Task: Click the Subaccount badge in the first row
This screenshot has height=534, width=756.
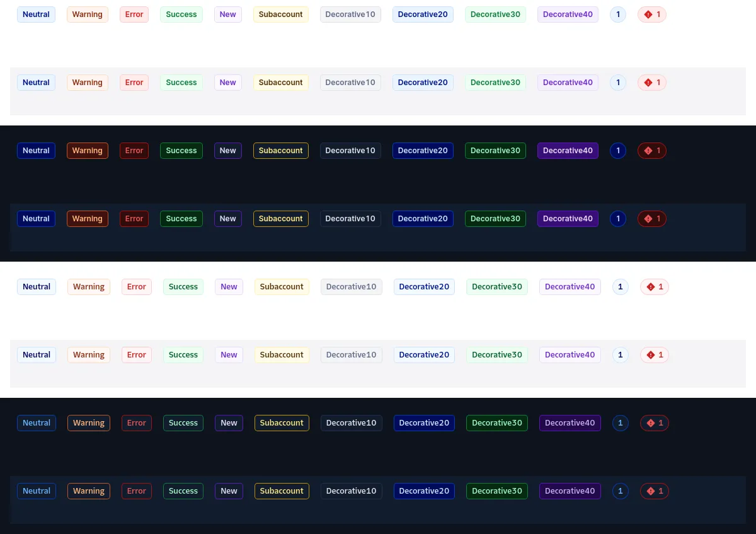Action: [x=281, y=15]
